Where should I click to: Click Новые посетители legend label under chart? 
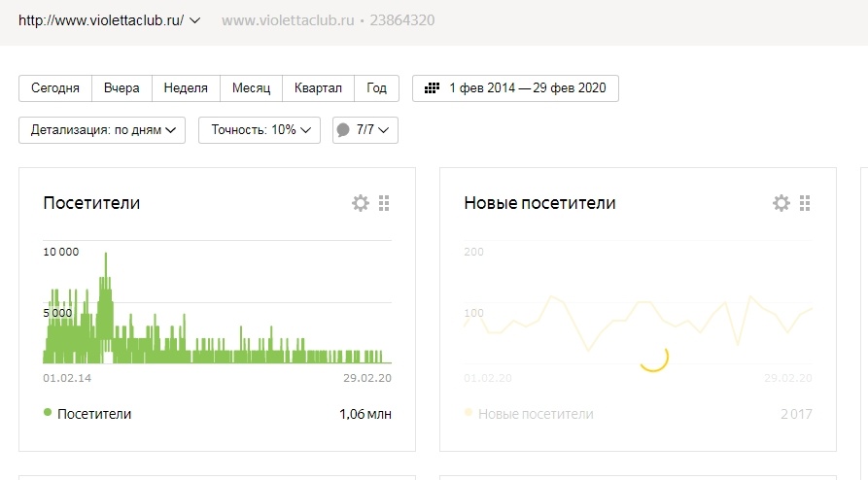click(x=536, y=414)
